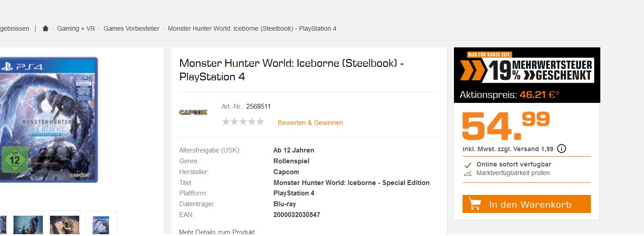Open the Gaming + VR breadcrumb
The width and height of the screenshot is (644, 236).
tap(76, 28)
